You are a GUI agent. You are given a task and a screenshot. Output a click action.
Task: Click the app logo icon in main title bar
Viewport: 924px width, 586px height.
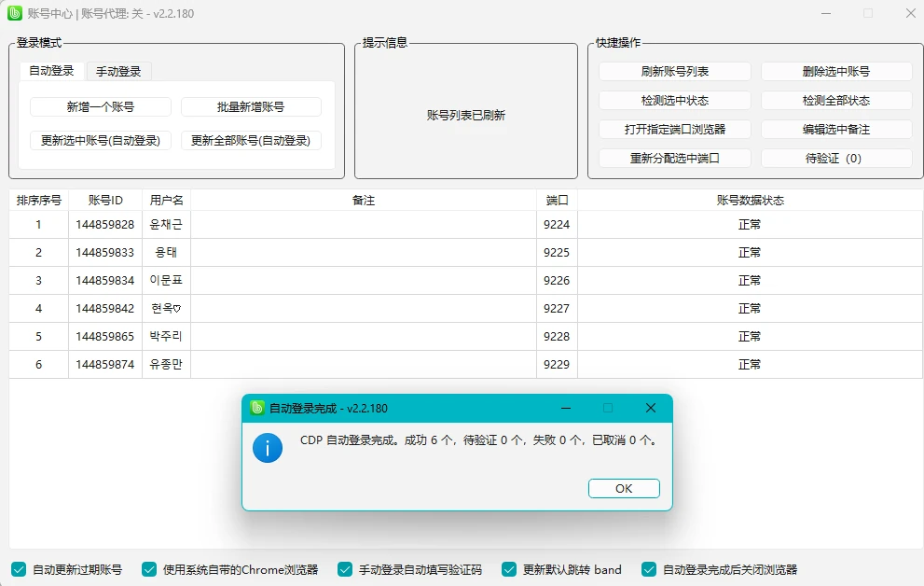[15, 13]
